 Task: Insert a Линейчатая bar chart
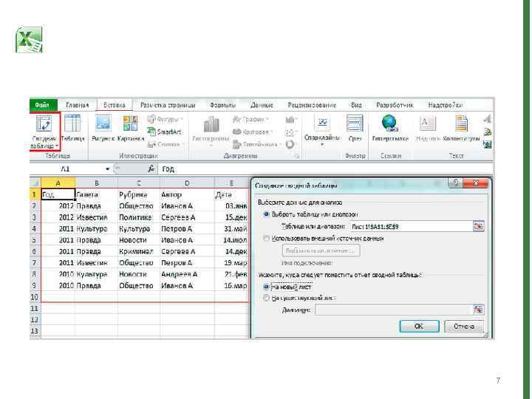(257, 145)
